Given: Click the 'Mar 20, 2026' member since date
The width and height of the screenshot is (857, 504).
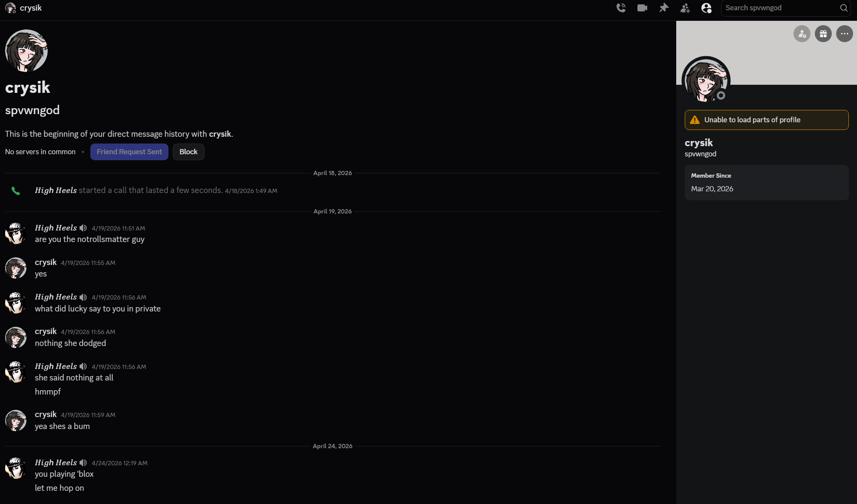Looking at the screenshot, I should (x=712, y=189).
